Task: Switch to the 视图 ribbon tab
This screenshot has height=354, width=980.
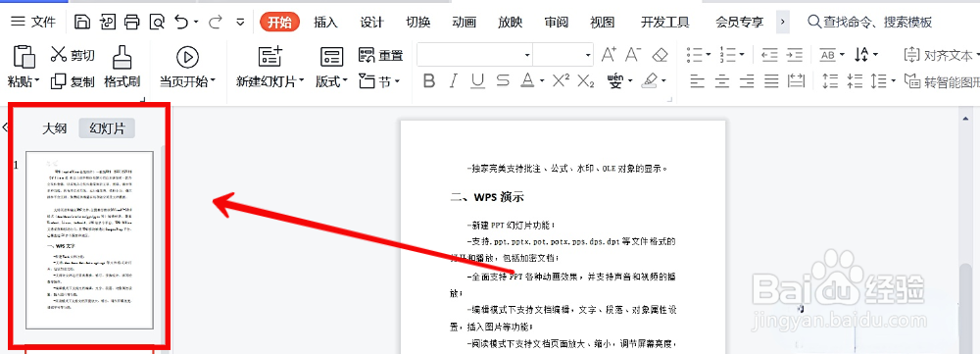Action: click(x=603, y=23)
